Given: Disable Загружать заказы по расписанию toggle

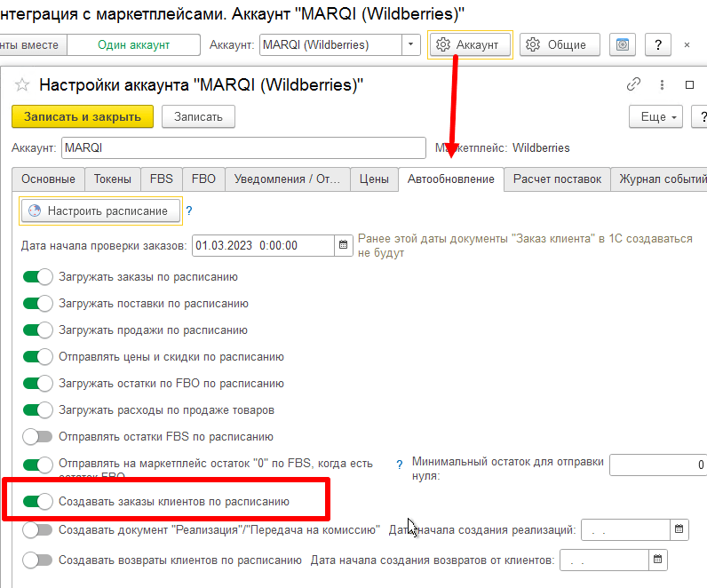Looking at the screenshot, I should point(37,277).
